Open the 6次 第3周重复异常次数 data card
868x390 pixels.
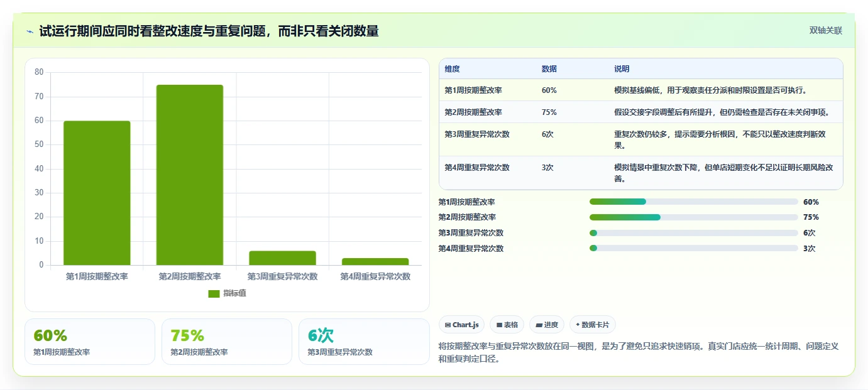364,342
